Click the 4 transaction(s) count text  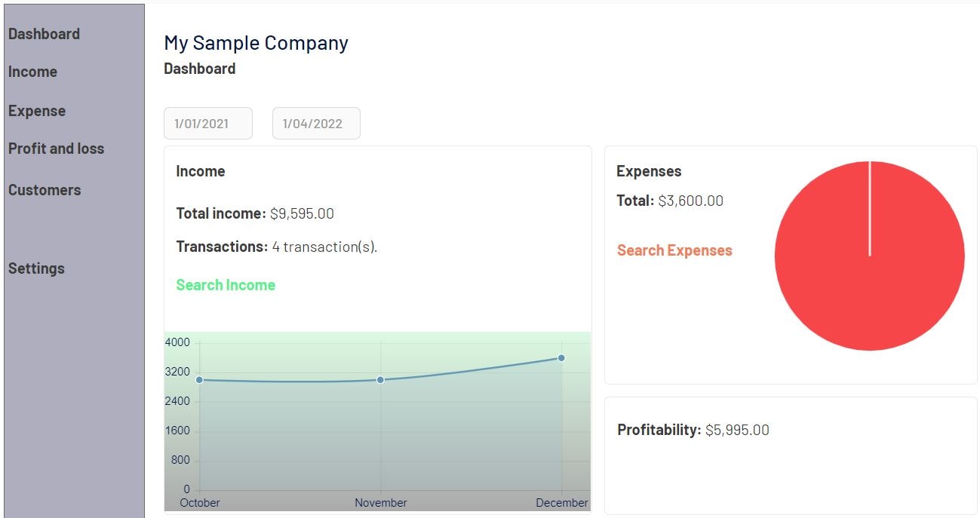click(x=324, y=247)
